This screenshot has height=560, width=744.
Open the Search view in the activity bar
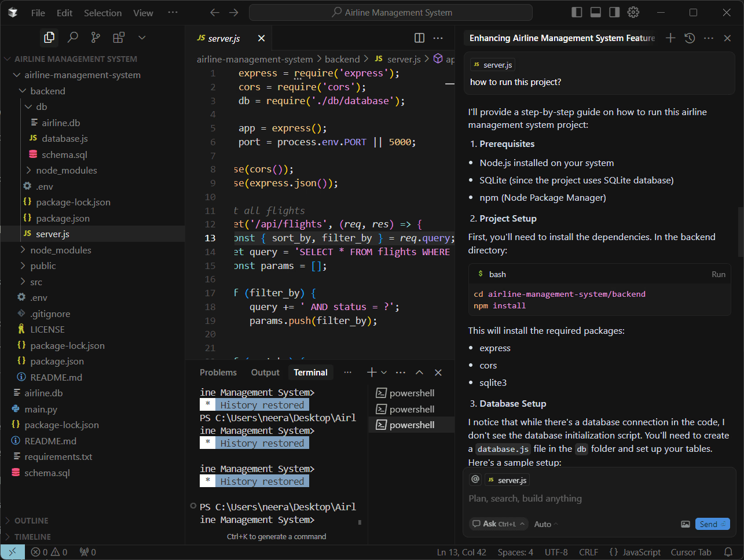tap(72, 37)
